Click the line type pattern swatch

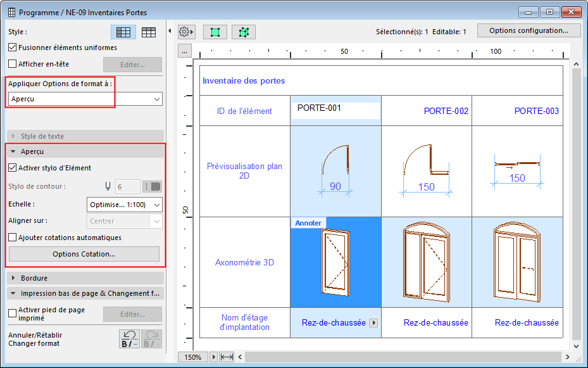pyautogui.click(x=152, y=186)
